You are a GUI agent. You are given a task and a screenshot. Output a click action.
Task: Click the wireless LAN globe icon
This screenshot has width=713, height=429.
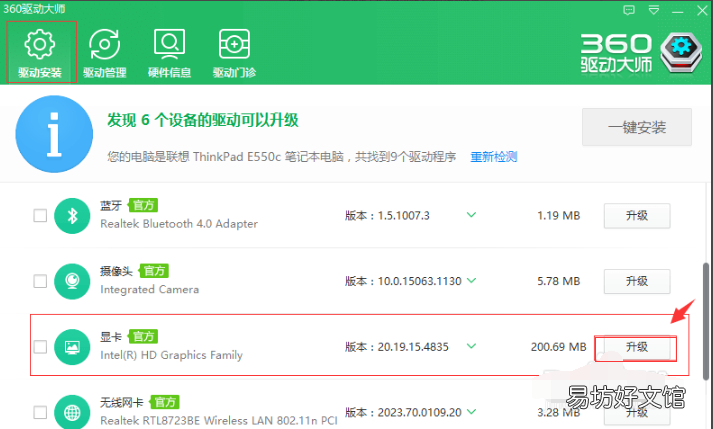[72, 412]
